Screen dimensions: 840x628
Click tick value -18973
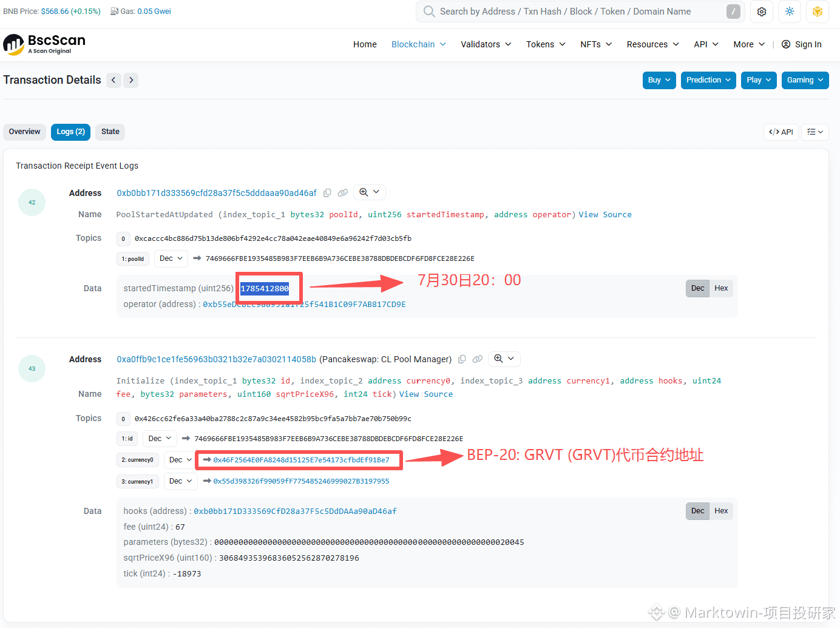pyautogui.click(x=187, y=574)
